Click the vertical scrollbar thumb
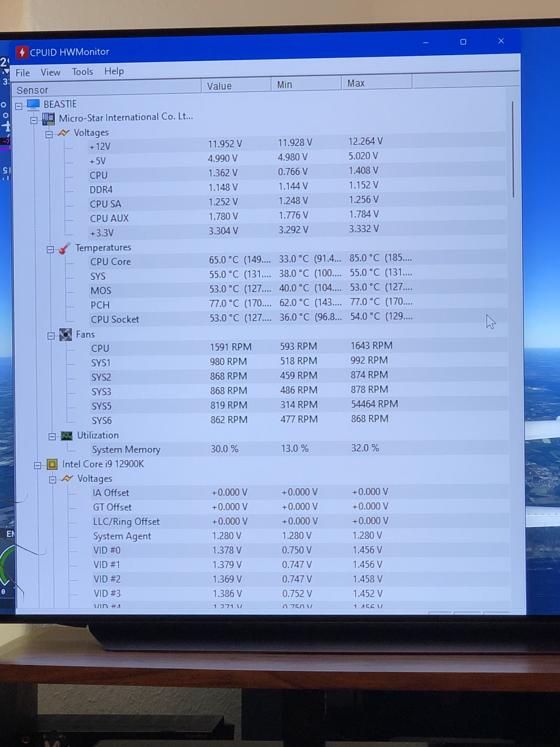The image size is (560, 747). coord(513,149)
